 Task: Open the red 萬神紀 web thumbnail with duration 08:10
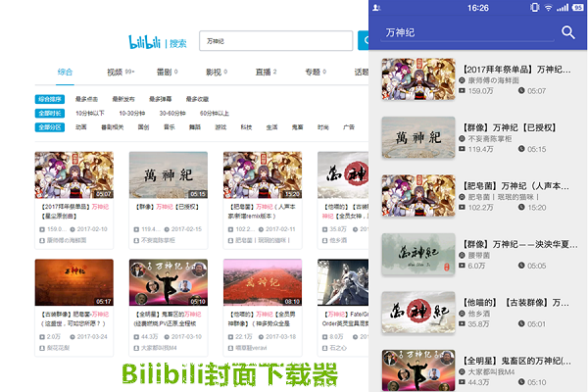263,282
